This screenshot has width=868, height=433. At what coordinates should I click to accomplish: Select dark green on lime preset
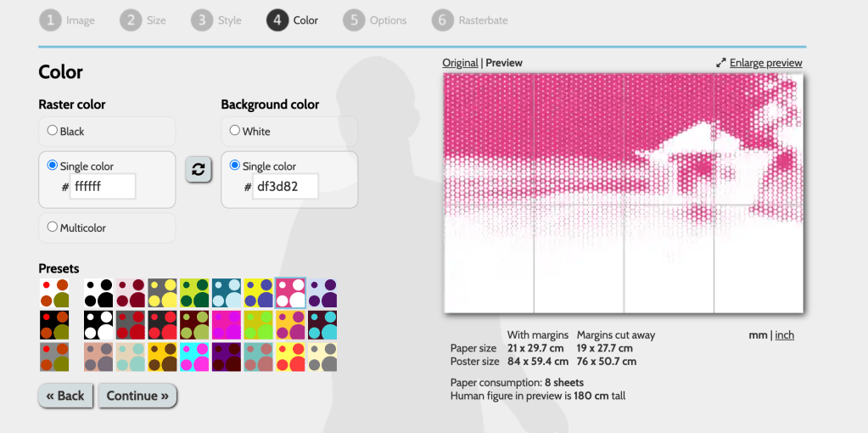point(194,293)
